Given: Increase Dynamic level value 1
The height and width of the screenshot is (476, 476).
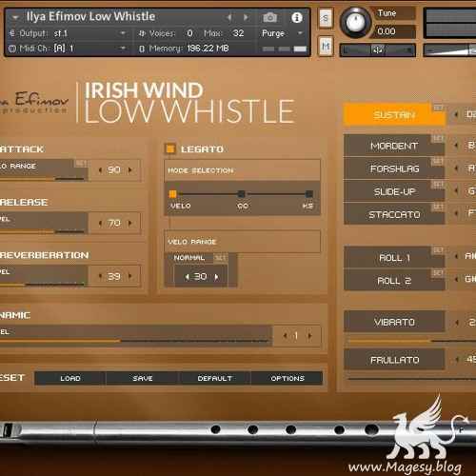Looking at the screenshot, I should [x=309, y=335].
